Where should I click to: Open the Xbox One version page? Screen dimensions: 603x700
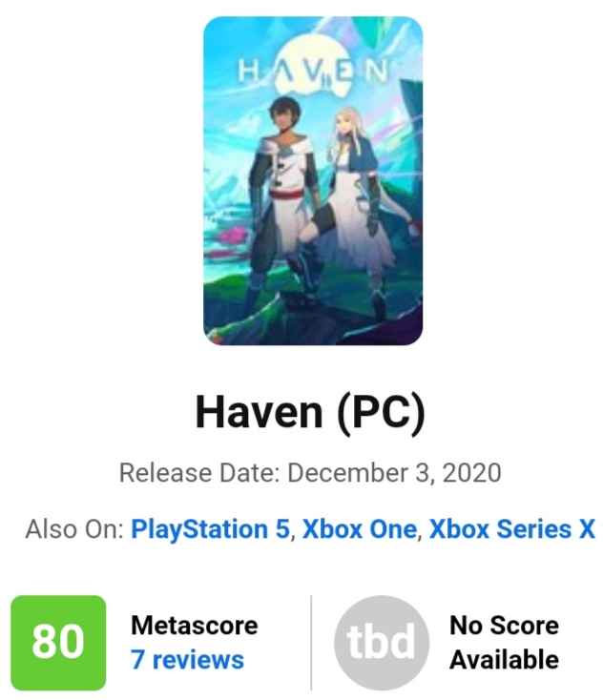click(x=359, y=529)
